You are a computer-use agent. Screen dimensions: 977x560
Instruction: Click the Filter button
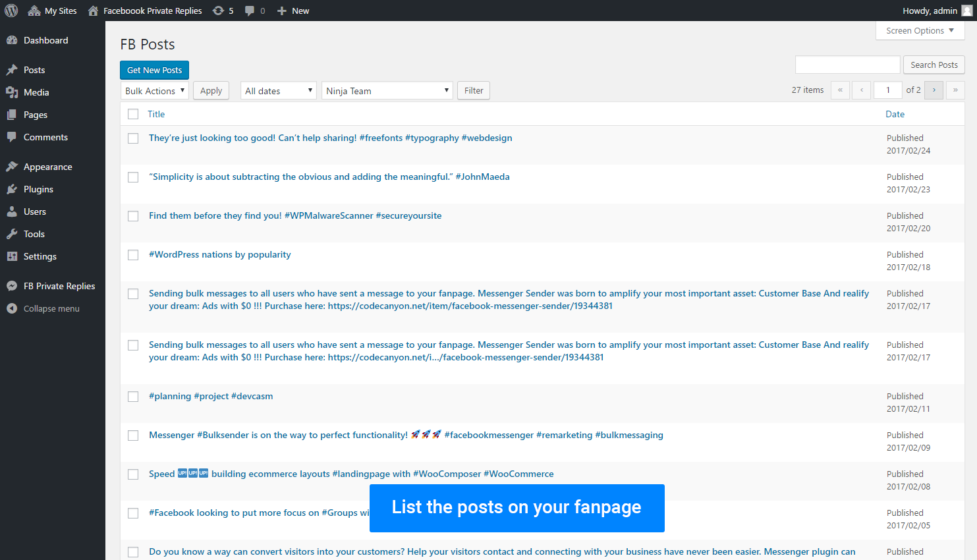(474, 90)
